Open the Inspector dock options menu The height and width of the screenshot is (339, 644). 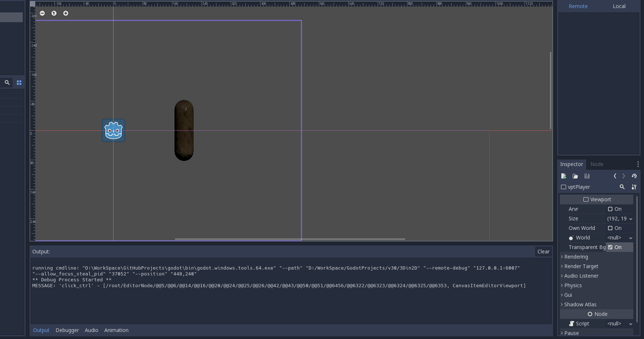click(x=638, y=164)
